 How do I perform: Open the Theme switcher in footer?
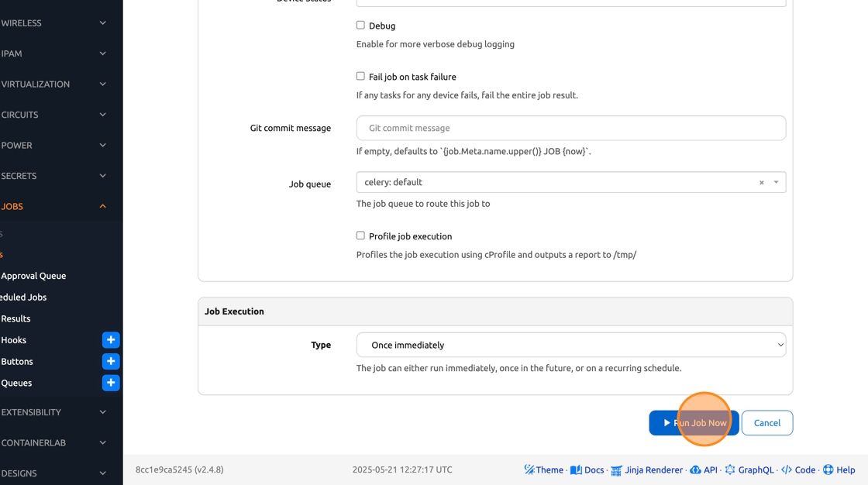[543, 470]
